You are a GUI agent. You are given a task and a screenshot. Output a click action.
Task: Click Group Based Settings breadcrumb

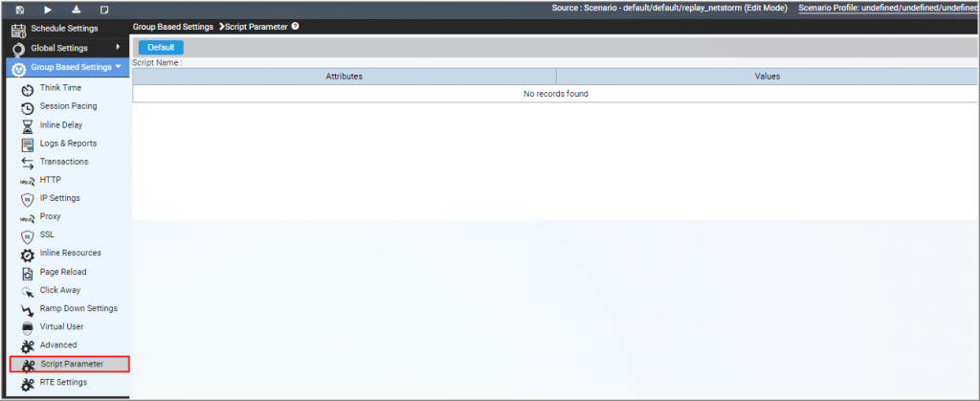point(172,27)
